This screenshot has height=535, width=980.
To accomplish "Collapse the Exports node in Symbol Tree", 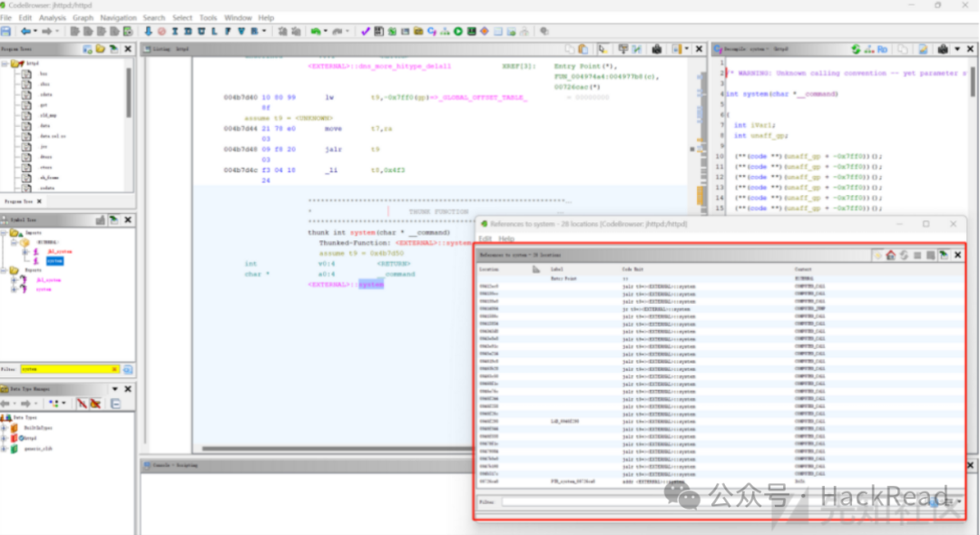I will tap(4, 270).
